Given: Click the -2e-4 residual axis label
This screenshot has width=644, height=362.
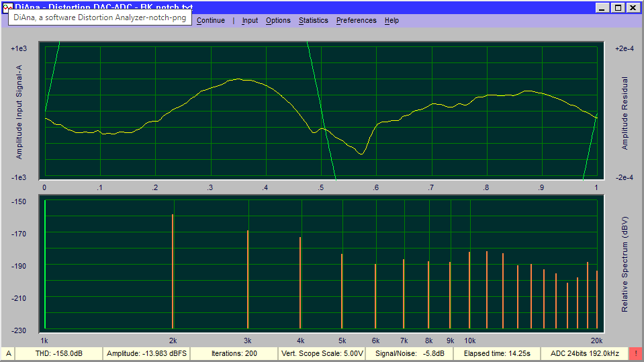Looking at the screenshot, I should click(625, 177).
